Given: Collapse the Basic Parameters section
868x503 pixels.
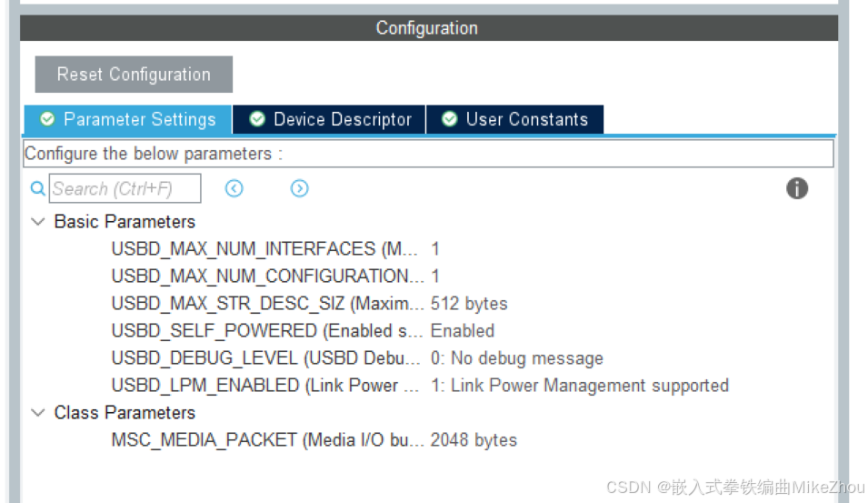Looking at the screenshot, I should click(x=37, y=222).
